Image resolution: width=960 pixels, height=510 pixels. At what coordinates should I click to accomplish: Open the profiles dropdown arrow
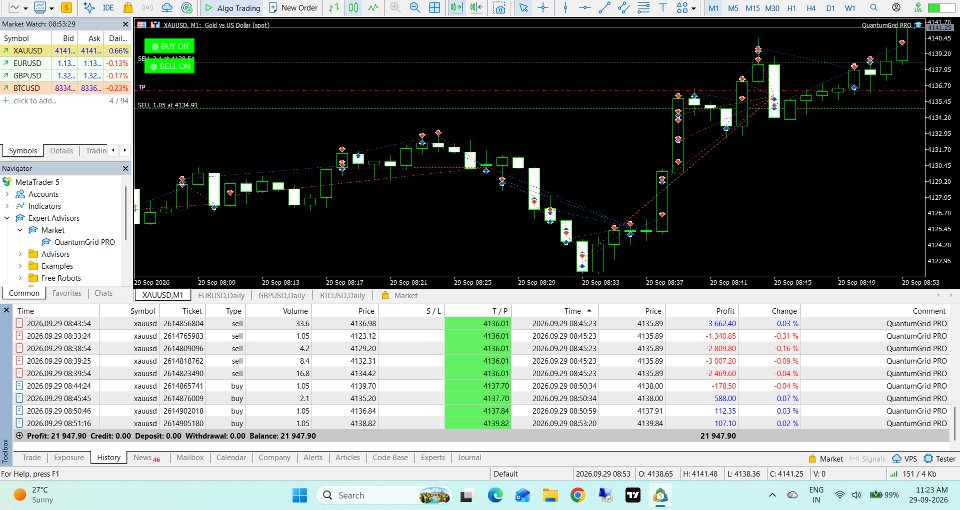coord(52,9)
